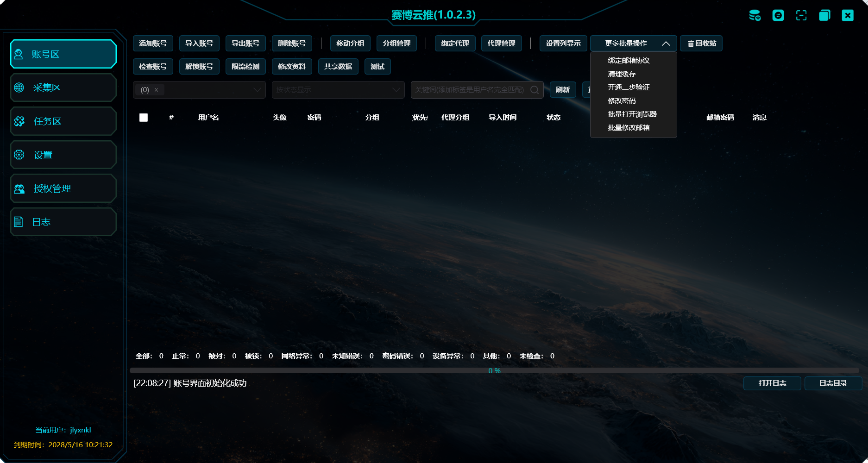This screenshot has height=463, width=868.
Task: Open 日志 via its document icon
Action: 19,222
